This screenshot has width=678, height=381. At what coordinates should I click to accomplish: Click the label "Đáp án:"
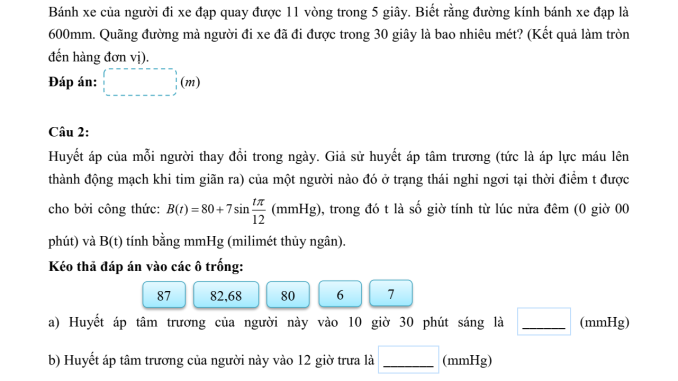(x=73, y=82)
